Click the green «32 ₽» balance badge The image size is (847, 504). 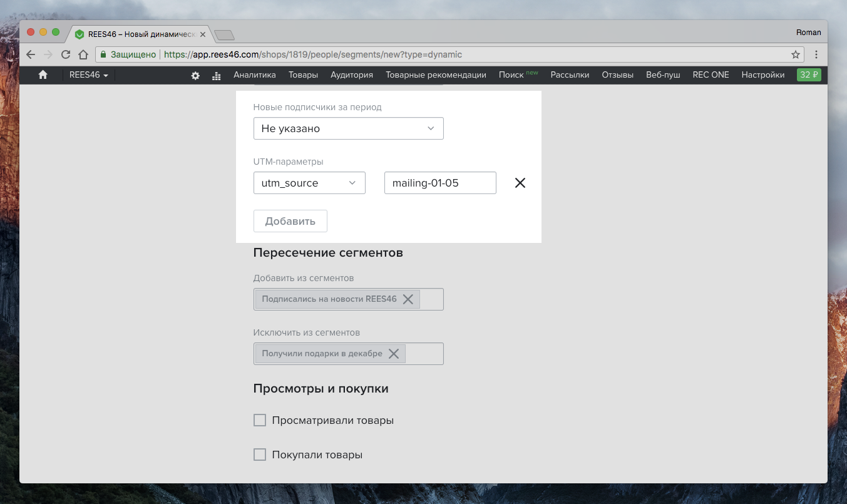(808, 74)
